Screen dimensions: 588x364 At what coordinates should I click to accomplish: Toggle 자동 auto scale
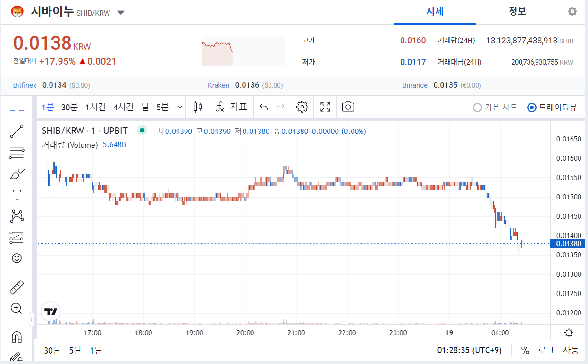click(570, 350)
